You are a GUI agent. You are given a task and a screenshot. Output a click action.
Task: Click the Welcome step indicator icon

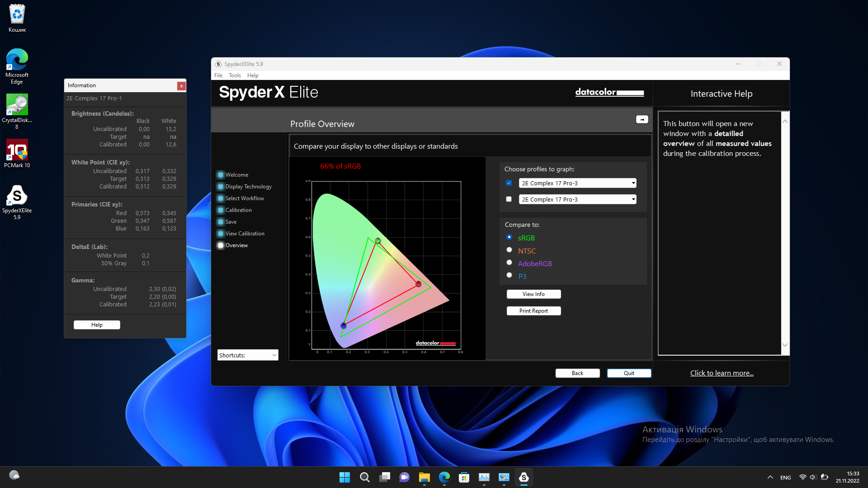point(221,175)
